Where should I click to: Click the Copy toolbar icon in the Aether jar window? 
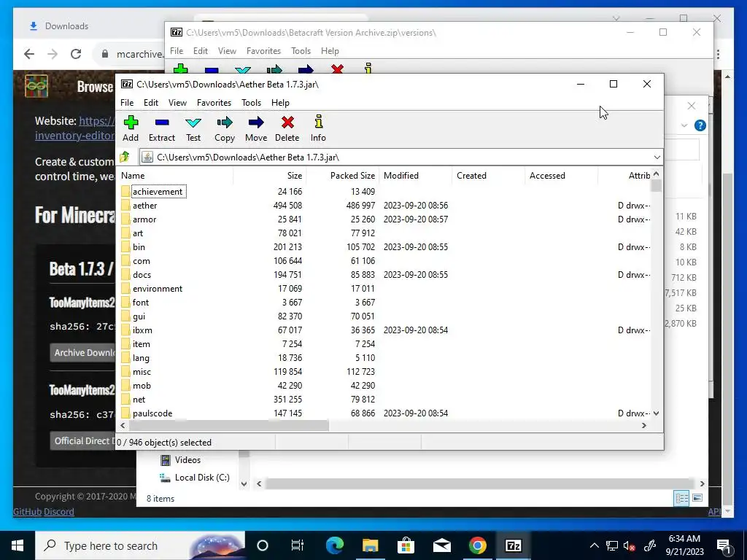225,122
